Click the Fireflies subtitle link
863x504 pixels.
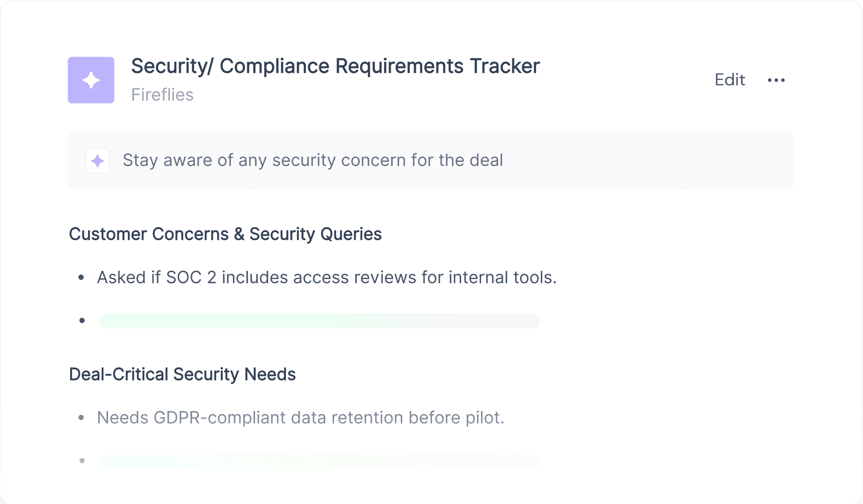point(162,95)
